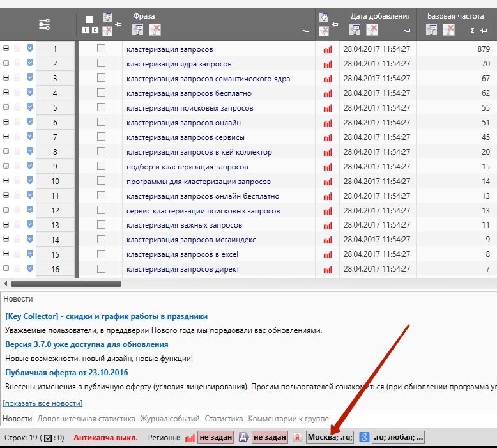
Task: Tick checkbox for кластеризация запросов бесплатно
Action: [x=101, y=93]
